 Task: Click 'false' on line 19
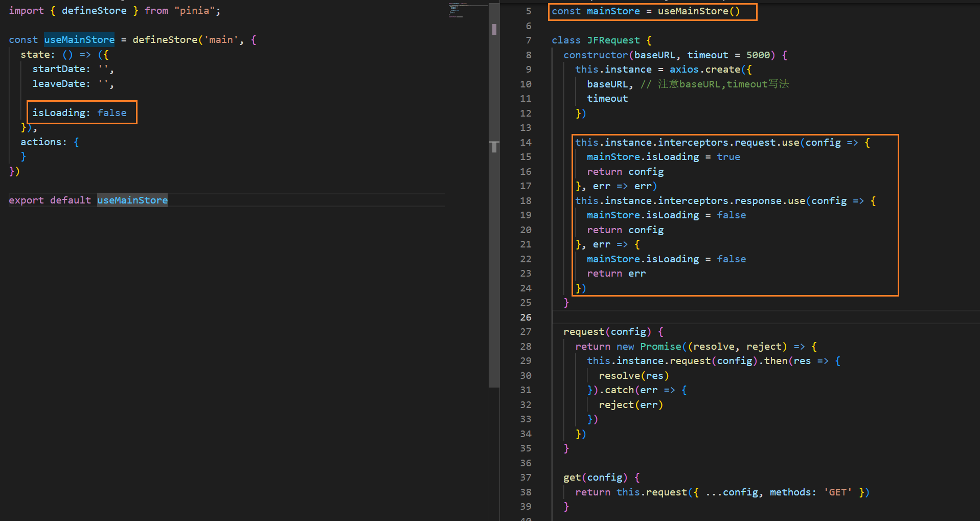(732, 215)
